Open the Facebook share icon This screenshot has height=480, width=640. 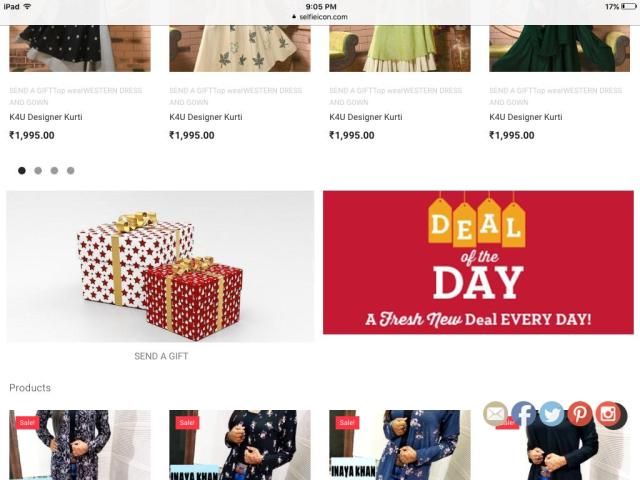point(524,414)
